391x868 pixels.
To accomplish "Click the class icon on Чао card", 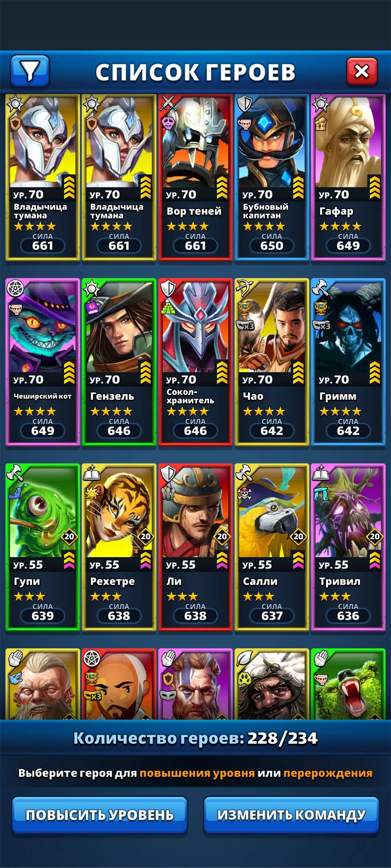I will [244, 288].
